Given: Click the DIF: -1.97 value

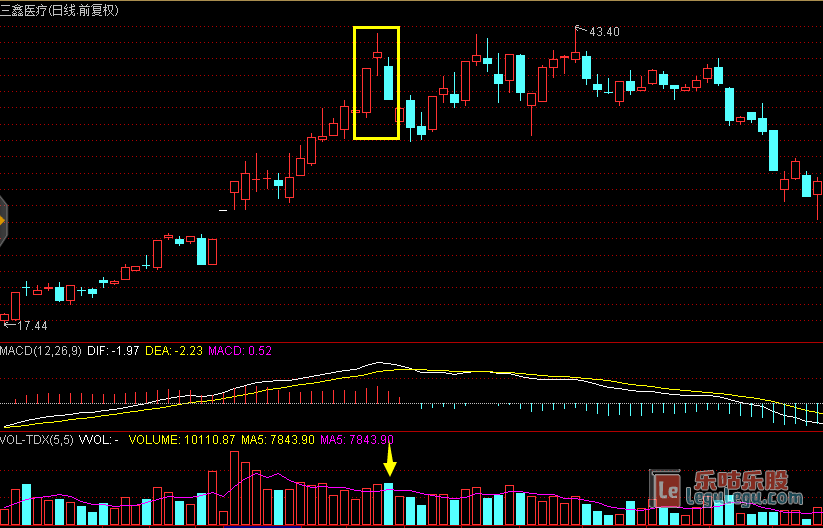Looking at the screenshot, I should coord(111,351).
